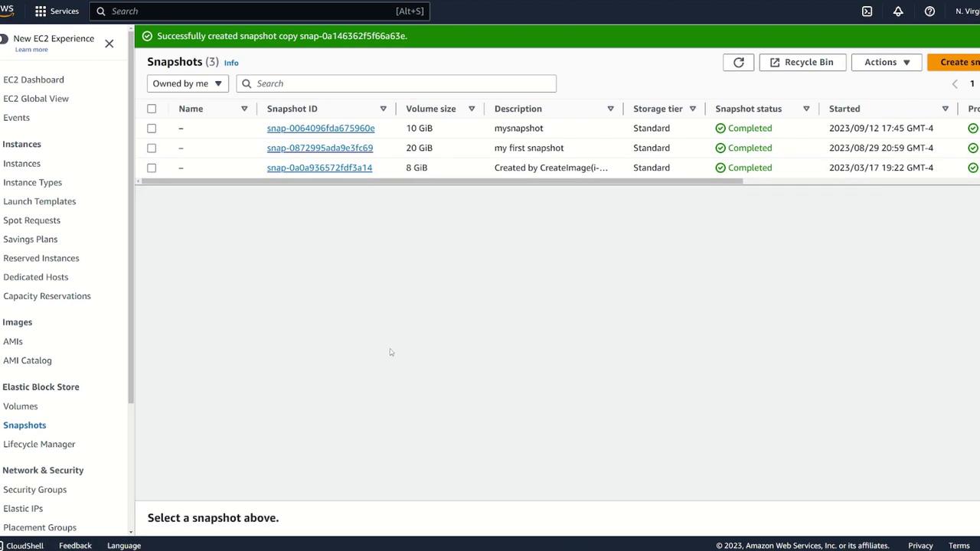Tick checkbox for snapshot snap-0872995ada9e3fc69
The image size is (980, 551).
152,148
